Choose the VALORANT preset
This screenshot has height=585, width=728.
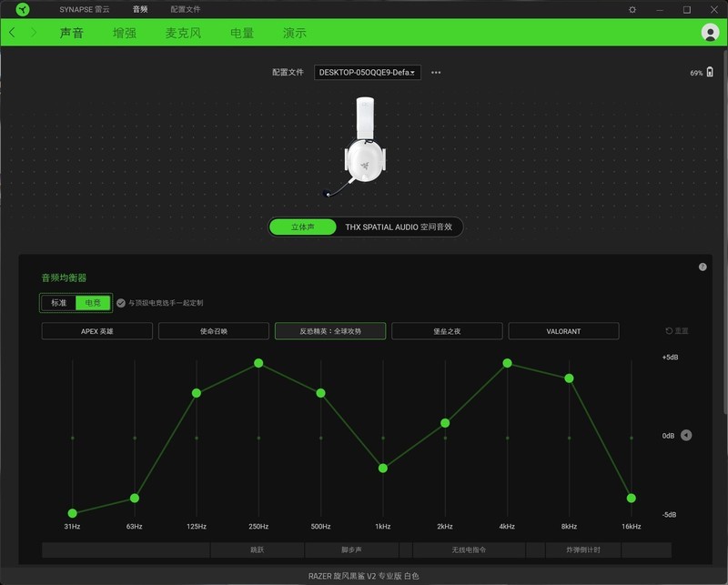[563, 331]
